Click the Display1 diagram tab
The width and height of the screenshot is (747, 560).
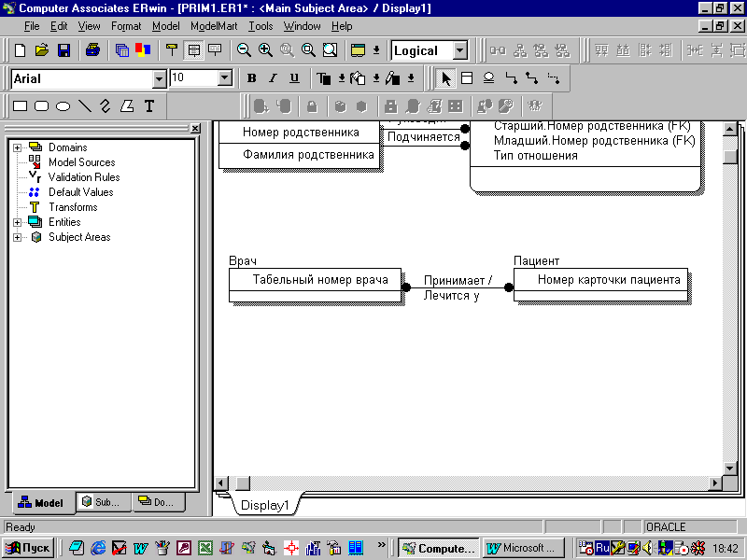click(265, 505)
